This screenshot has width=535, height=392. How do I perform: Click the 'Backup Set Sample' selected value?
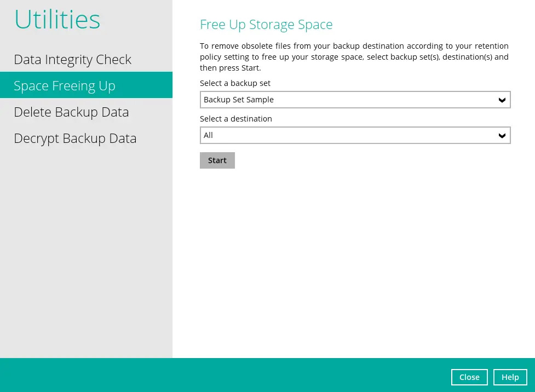click(239, 100)
